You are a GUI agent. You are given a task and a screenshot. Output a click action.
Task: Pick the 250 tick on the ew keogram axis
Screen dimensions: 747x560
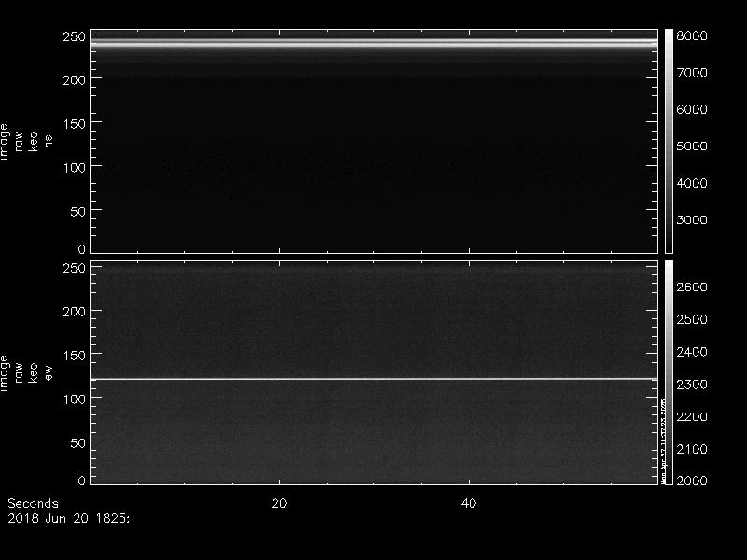point(75,268)
